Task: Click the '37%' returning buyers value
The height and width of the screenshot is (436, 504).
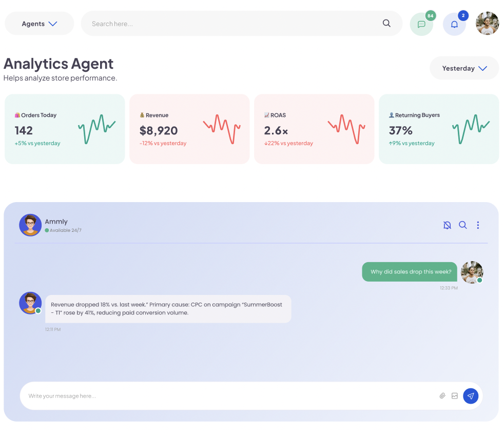Action: point(400,130)
